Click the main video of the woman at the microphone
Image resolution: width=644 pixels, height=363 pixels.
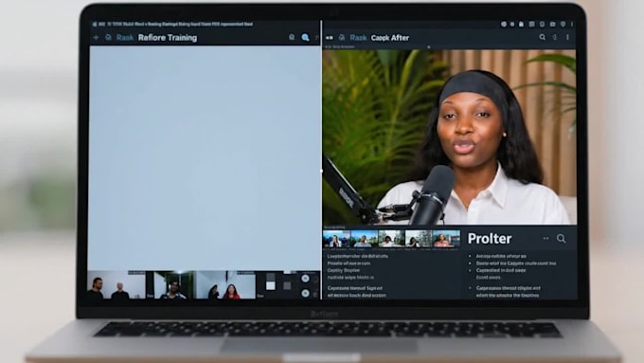click(x=449, y=136)
